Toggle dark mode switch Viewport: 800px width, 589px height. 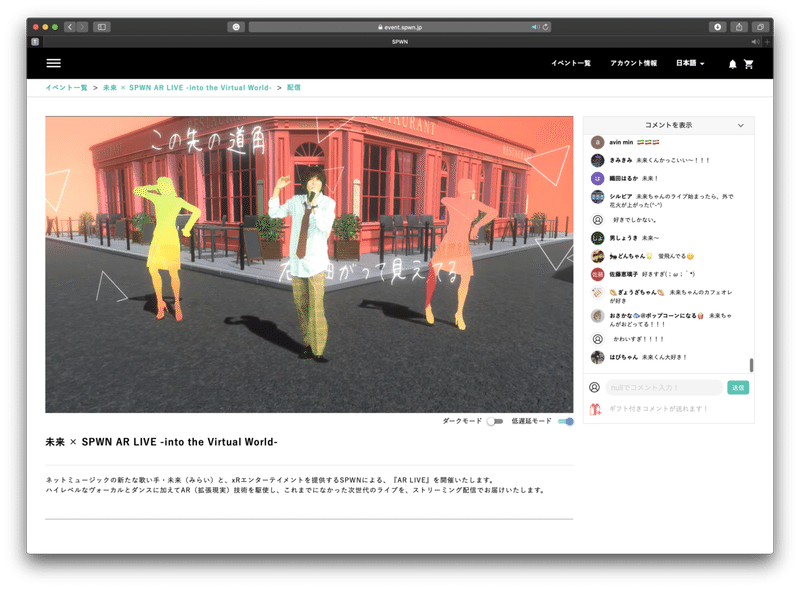(494, 421)
